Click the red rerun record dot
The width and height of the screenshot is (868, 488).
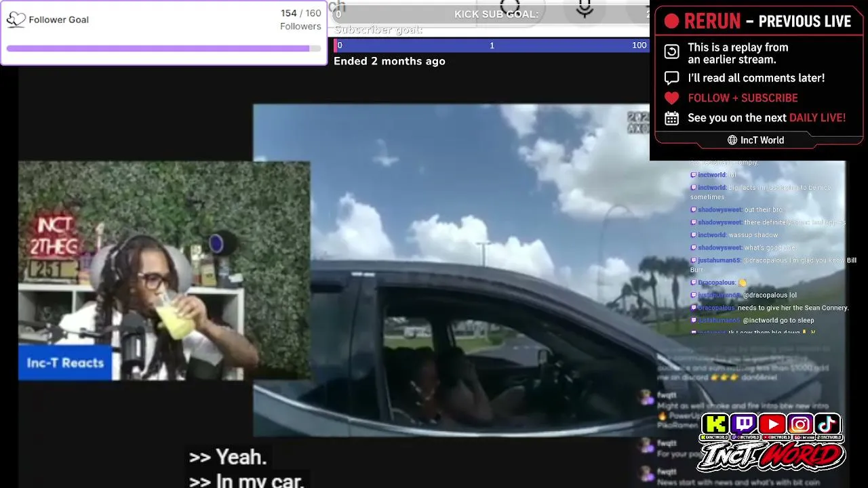pyautogui.click(x=671, y=21)
